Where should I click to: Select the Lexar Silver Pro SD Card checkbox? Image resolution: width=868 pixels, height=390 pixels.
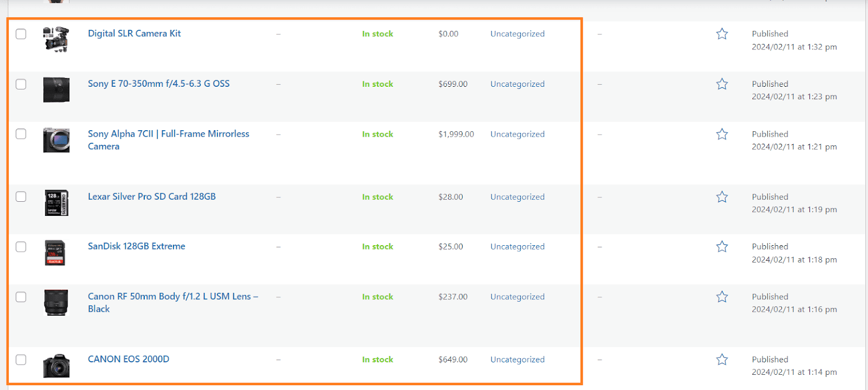(21, 196)
